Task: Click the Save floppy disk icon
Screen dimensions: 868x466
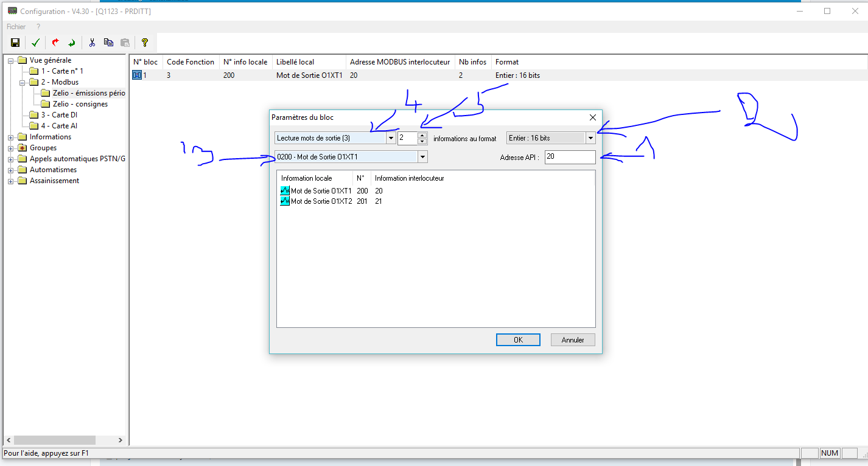Action: tap(15, 43)
